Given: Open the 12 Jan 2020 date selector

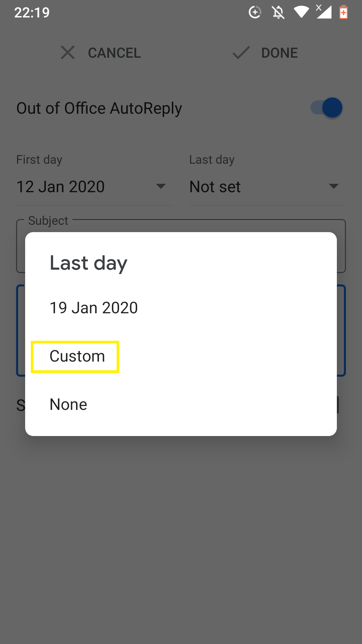Looking at the screenshot, I should [95, 186].
